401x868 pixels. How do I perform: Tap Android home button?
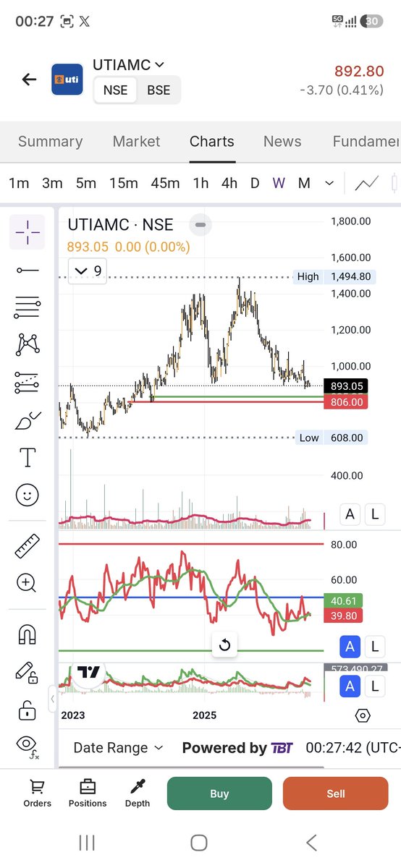click(199, 842)
